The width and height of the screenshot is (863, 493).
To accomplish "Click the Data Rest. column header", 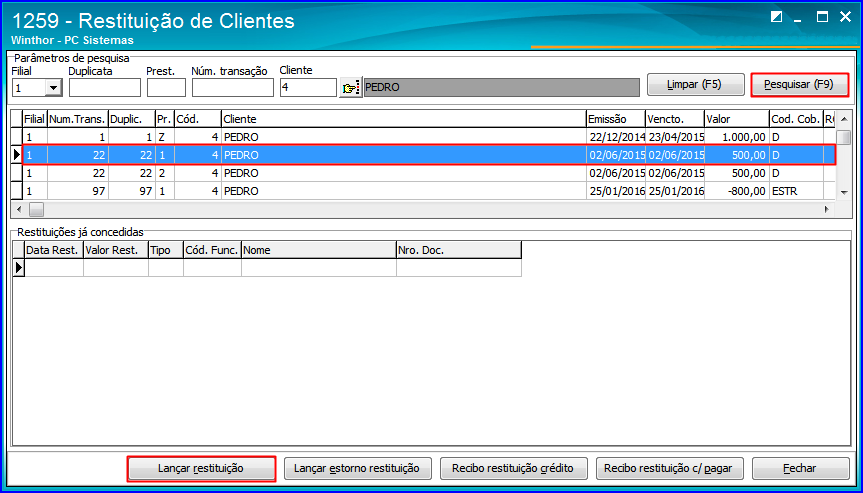I will point(54,250).
